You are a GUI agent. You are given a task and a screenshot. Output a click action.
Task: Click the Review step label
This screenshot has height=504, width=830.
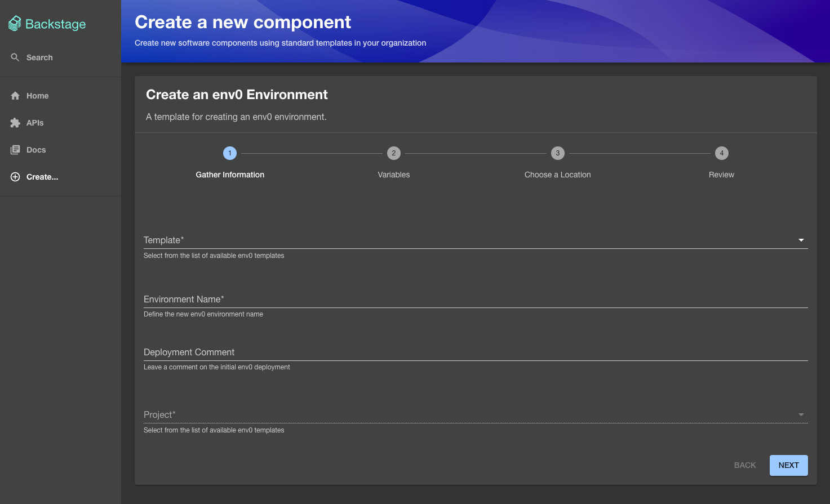tap(722, 175)
